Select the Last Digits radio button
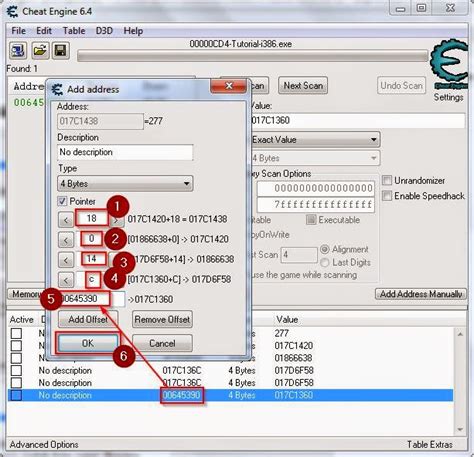Viewport: 474px width, 457px height. [x=325, y=263]
